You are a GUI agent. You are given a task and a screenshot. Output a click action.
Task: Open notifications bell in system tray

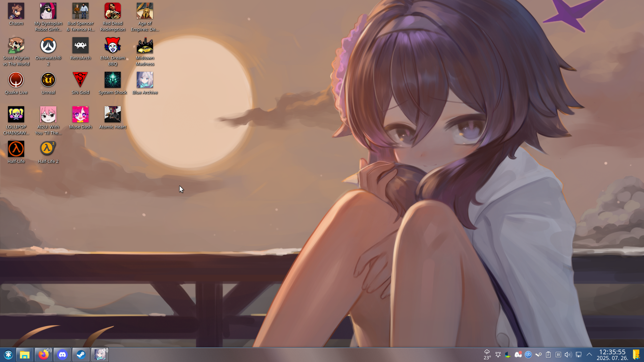498,355
